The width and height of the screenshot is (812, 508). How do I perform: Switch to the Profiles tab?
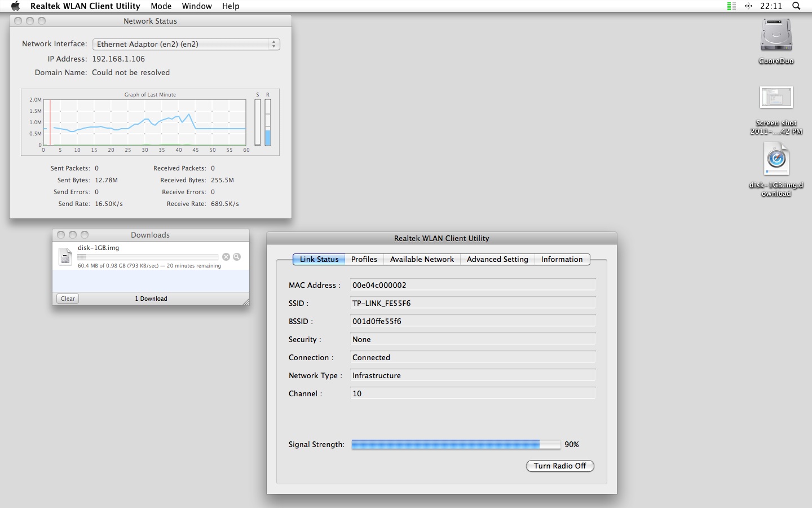(364, 259)
